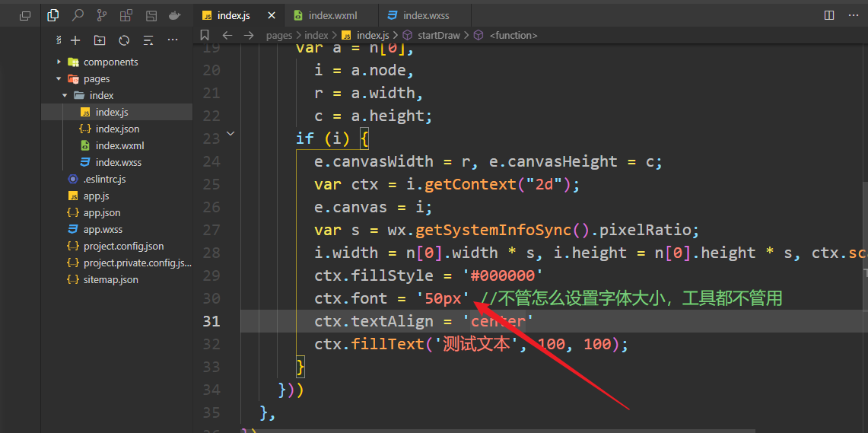
Task: Open the Extensions panel icon
Action: (x=126, y=15)
